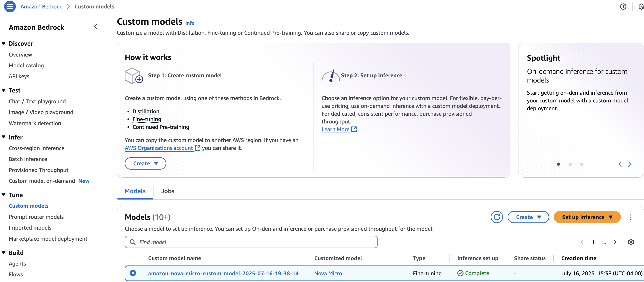Go to previous Spotlight slide arrow
Screen dimensions: 644x282
[620, 164]
